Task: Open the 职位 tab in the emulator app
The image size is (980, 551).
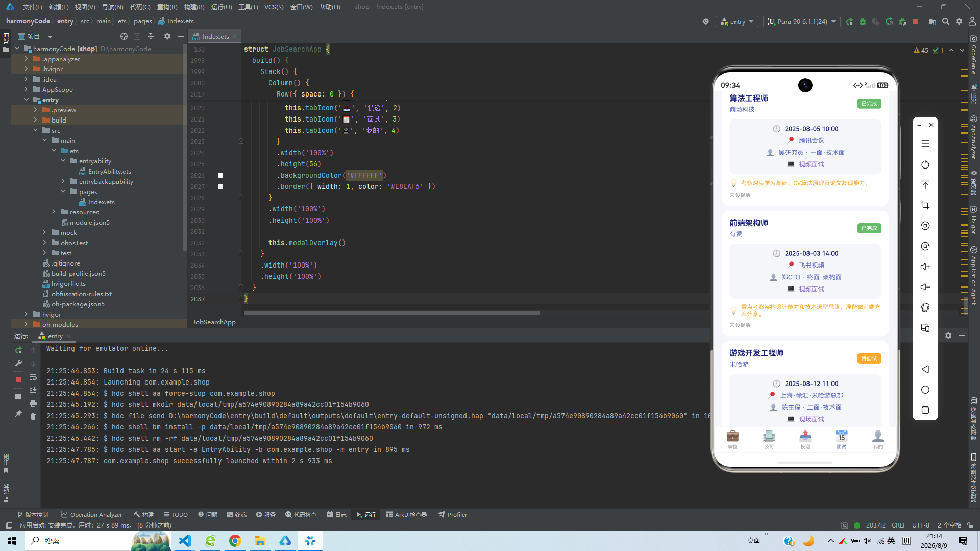Action: coord(732,439)
